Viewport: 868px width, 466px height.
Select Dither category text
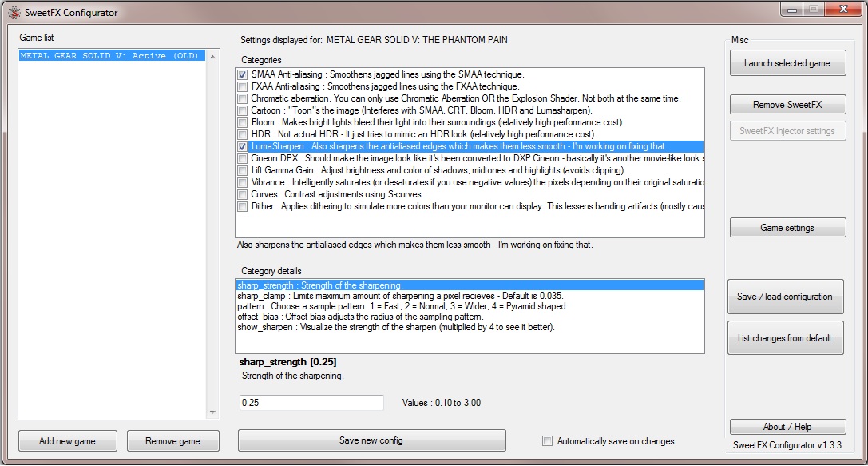478,207
